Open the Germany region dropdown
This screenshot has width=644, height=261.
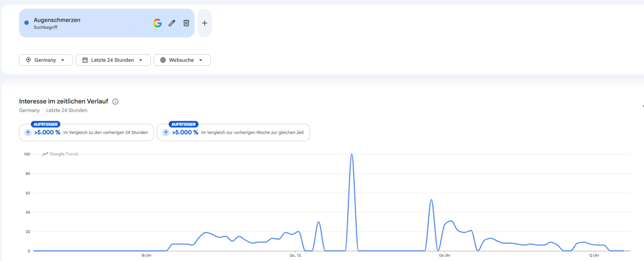pos(46,60)
